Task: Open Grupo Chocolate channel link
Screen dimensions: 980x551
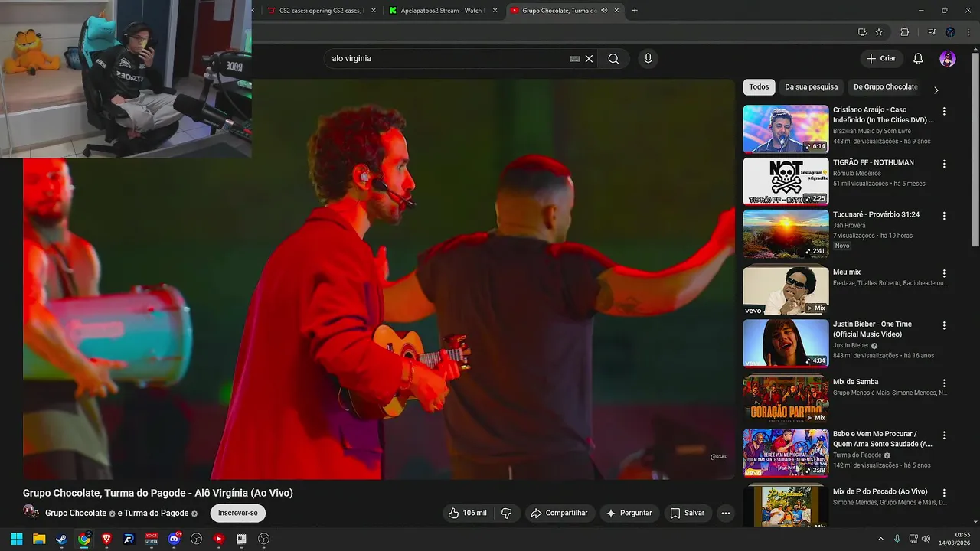Action: [76, 513]
